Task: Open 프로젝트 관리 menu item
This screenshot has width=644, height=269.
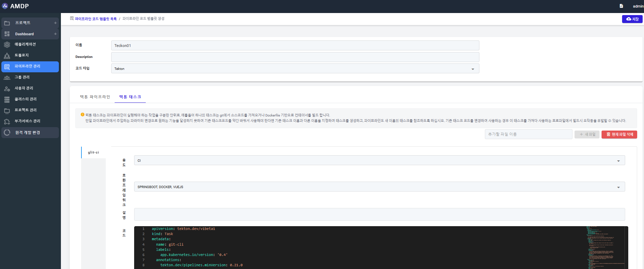Action: [30, 110]
